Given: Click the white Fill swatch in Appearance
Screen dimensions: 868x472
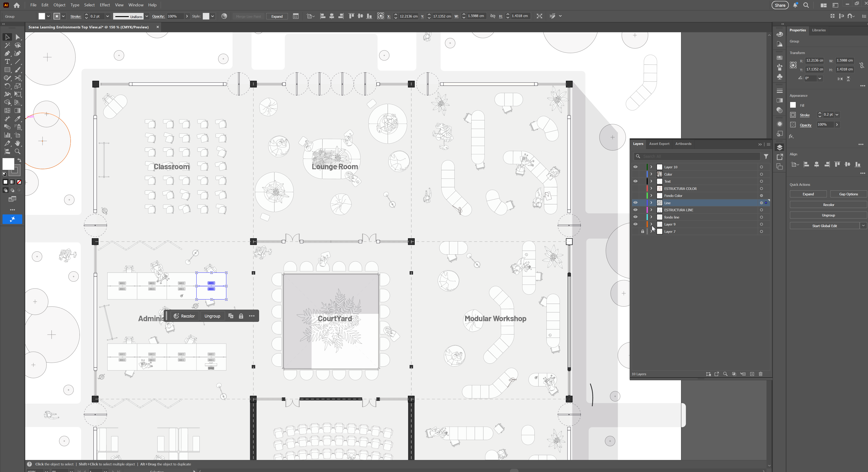Looking at the screenshot, I should click(793, 105).
